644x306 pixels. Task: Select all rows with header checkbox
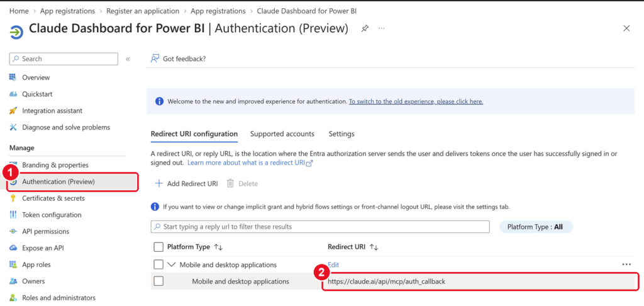coord(158,247)
